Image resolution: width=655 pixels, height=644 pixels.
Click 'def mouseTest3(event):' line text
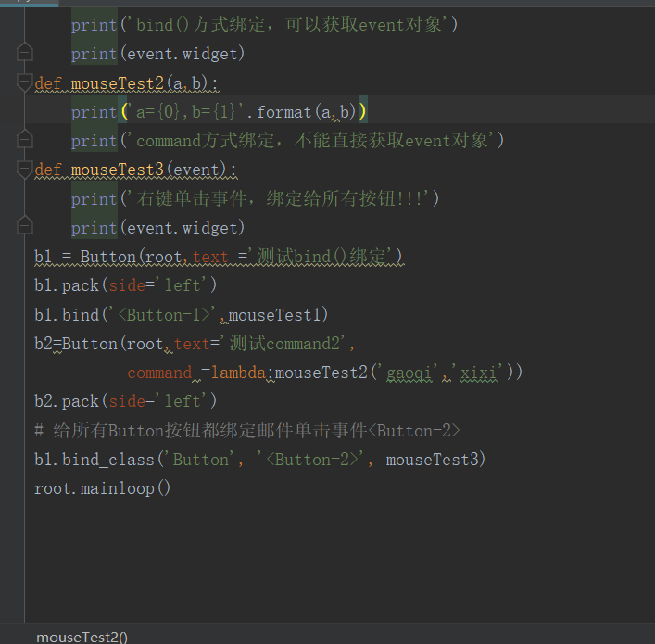(136, 170)
